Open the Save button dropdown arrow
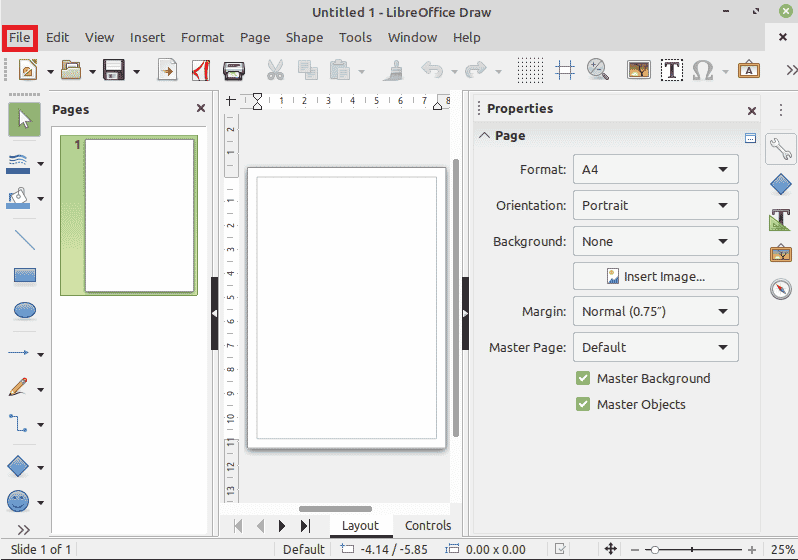 coord(136,71)
